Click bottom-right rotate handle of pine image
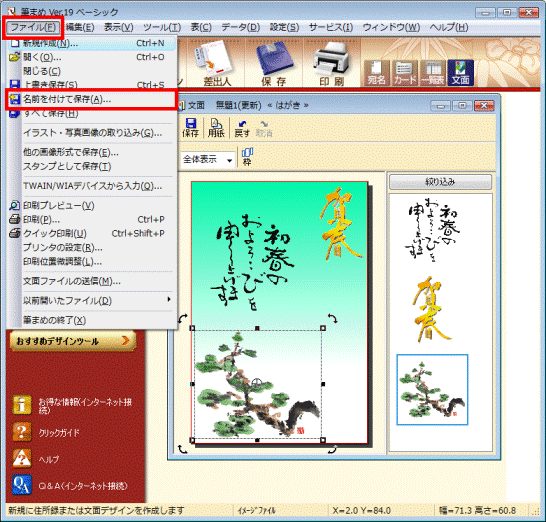This screenshot has height=522, width=546. coord(333,449)
